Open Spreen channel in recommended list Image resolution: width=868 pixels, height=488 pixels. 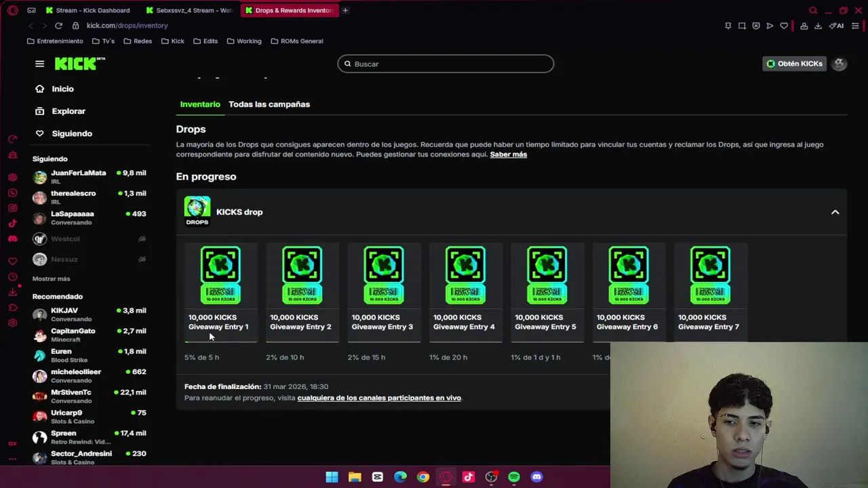click(90, 437)
